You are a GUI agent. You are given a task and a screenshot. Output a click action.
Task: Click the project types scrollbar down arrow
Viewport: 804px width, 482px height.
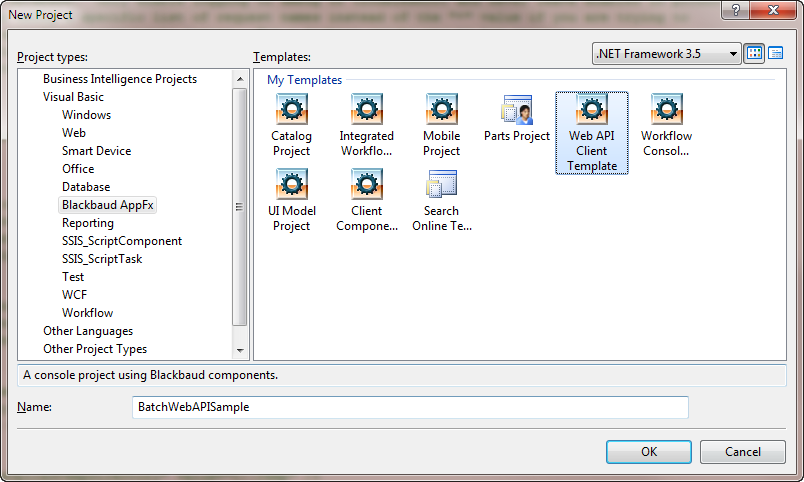click(x=239, y=351)
